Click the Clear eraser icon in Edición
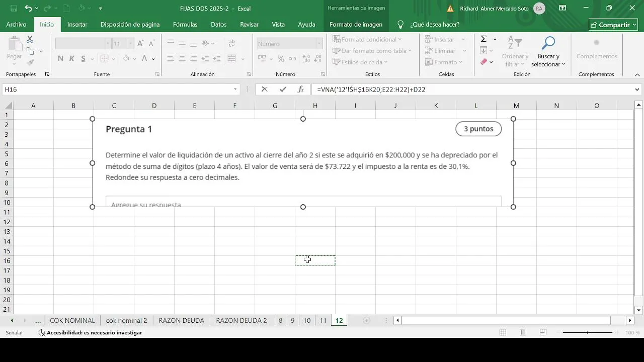This screenshot has width=644, height=362. tap(484, 62)
